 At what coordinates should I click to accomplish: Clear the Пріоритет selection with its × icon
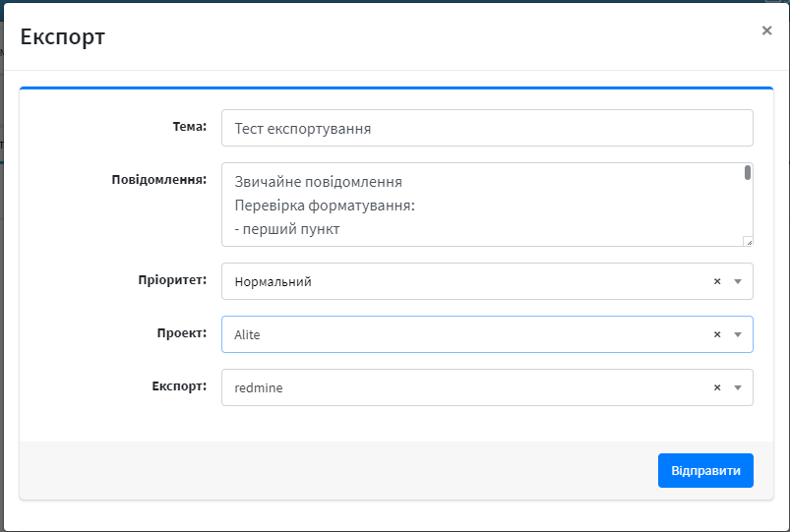[717, 281]
